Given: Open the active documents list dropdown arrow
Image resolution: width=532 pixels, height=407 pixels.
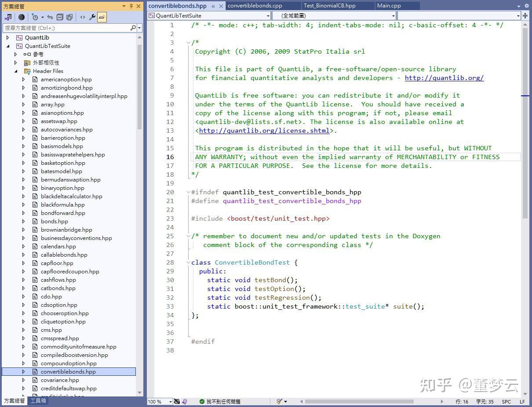Looking at the screenshot, I should (x=519, y=6).
